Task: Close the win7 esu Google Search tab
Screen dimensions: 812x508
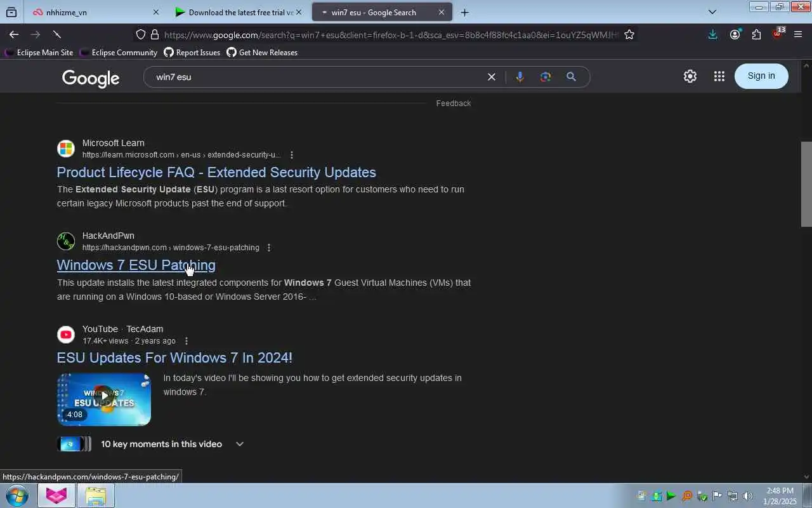Action: click(x=442, y=12)
